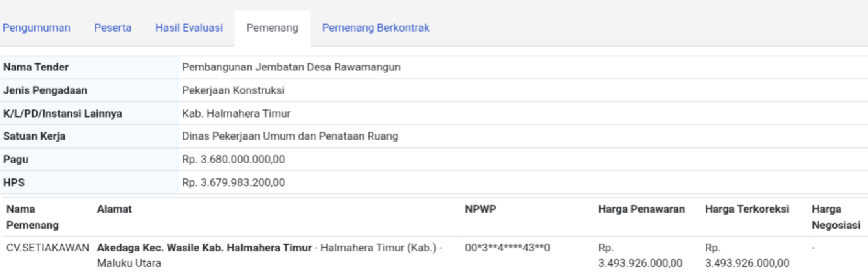Viewport: 868px width, 274px height.
Task: Click the Pagu amount Rp. 3.680.000.000,00
Action: click(x=233, y=160)
